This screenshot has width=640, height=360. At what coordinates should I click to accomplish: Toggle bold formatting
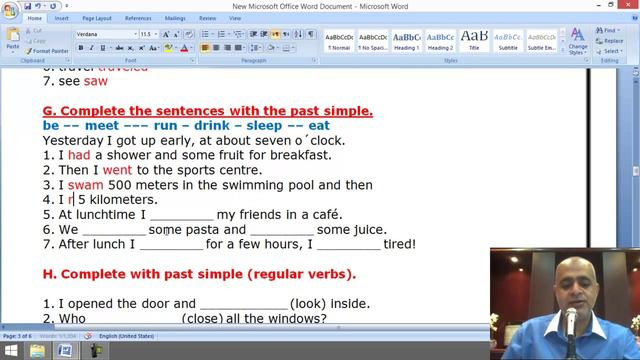click(81, 48)
